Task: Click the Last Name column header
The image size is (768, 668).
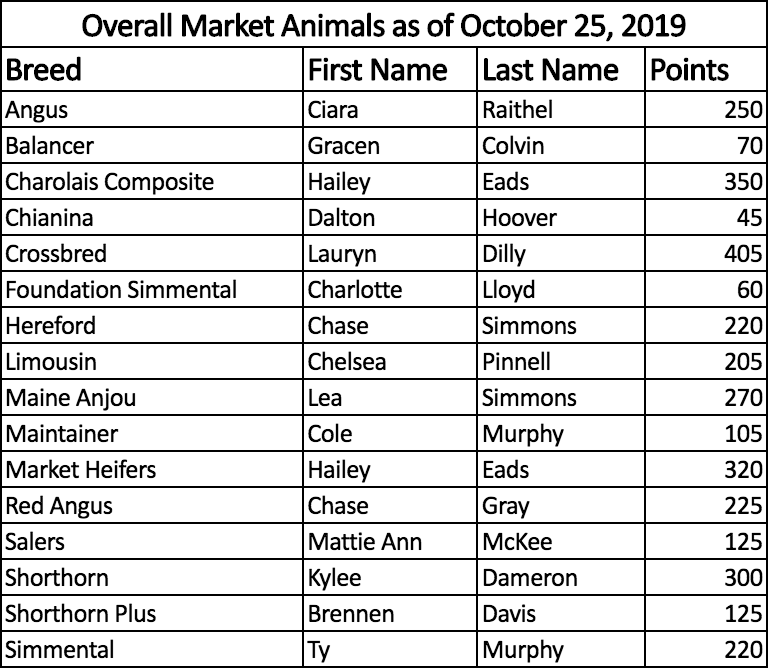Action: [x=550, y=71]
